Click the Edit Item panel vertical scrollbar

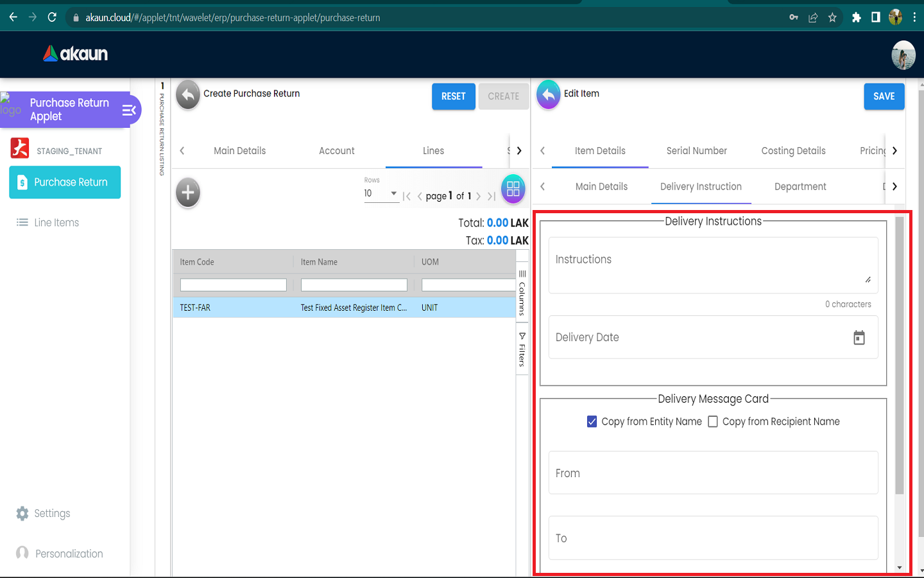(x=899, y=353)
